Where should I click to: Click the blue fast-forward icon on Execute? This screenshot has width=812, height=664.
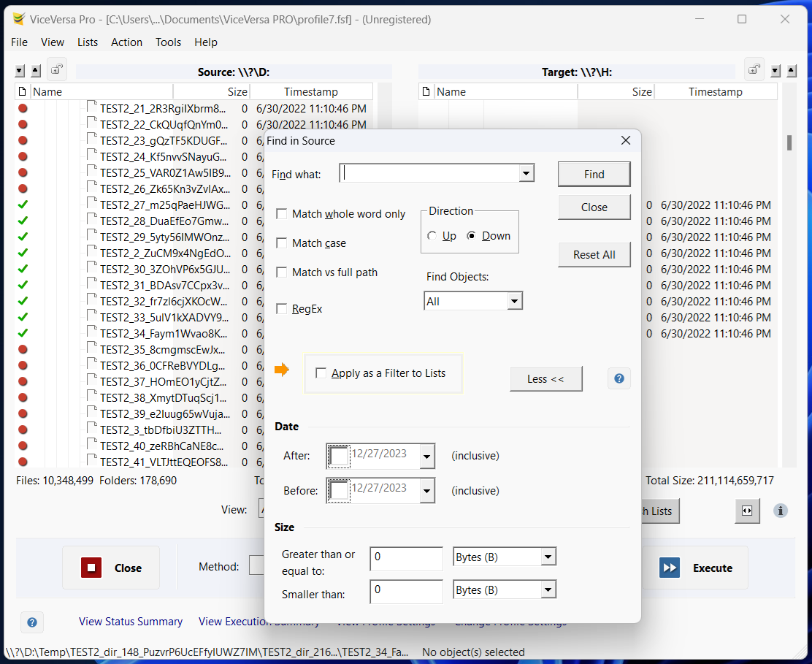coord(669,568)
